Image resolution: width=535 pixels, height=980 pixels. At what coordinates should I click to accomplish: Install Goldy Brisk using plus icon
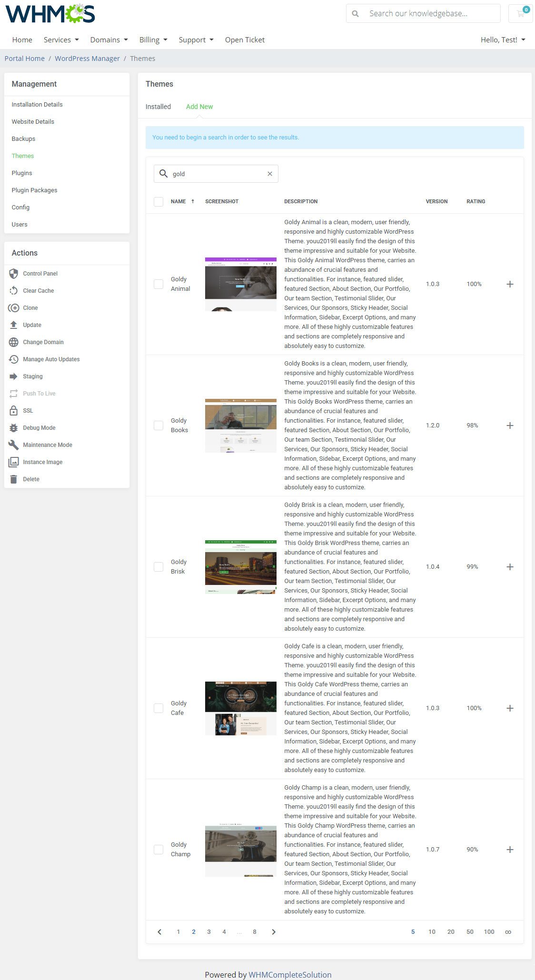[x=510, y=567]
